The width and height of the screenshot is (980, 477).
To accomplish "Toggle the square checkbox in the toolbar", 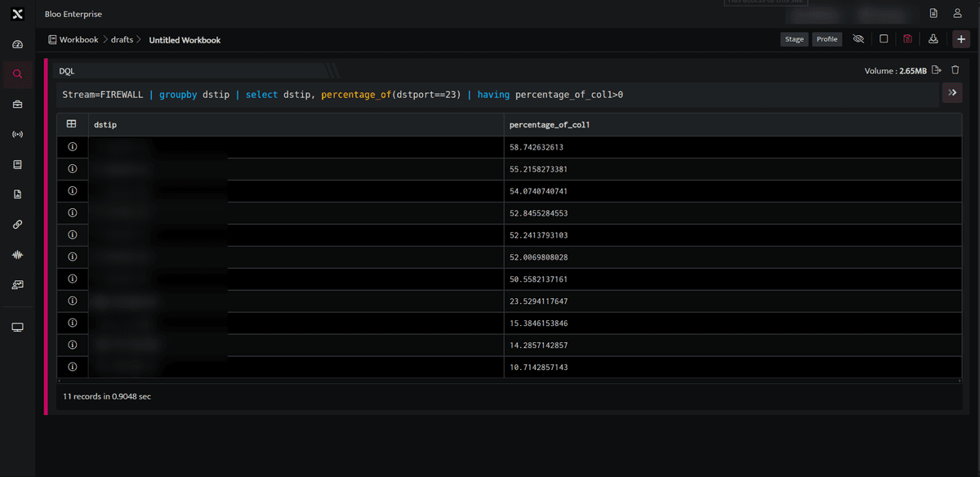I will (x=884, y=39).
